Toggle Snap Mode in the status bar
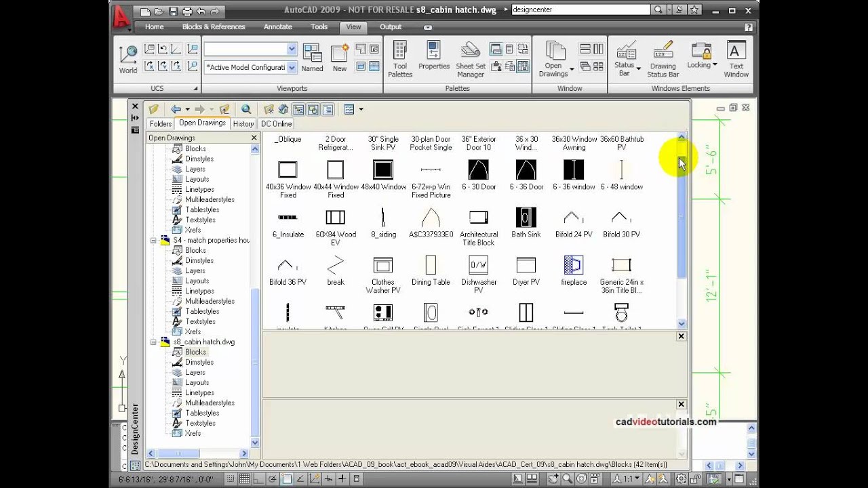The image size is (868, 488). [x=232, y=479]
